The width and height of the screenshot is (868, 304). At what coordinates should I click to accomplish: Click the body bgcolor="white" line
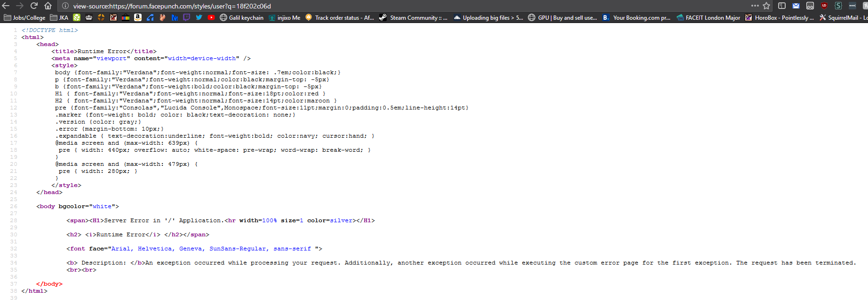[x=78, y=206]
